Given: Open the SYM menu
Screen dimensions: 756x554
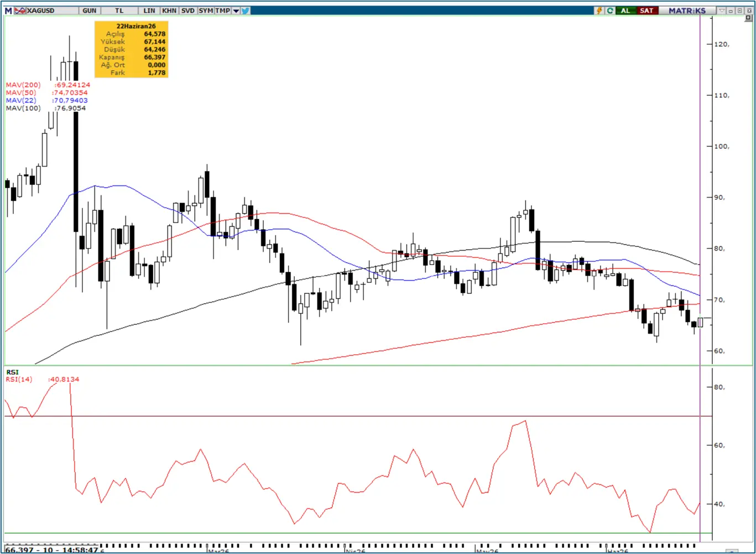Looking at the screenshot, I should click(206, 11).
